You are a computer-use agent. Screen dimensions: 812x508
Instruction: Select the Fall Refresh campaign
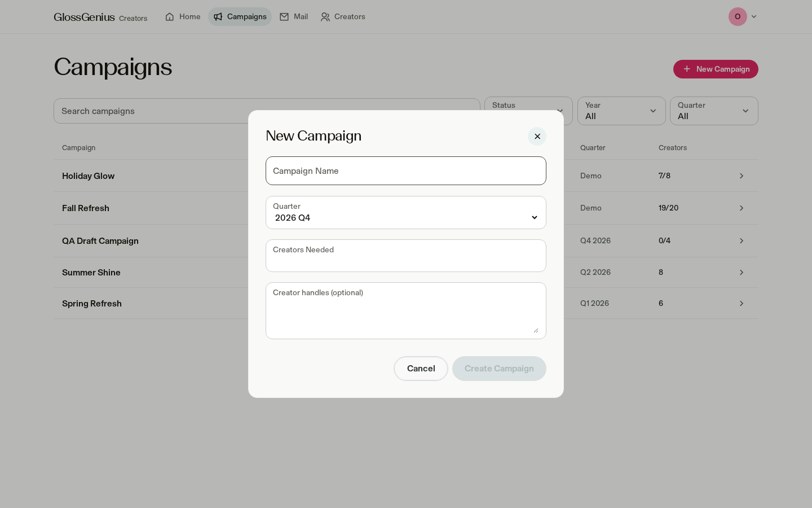tap(86, 208)
